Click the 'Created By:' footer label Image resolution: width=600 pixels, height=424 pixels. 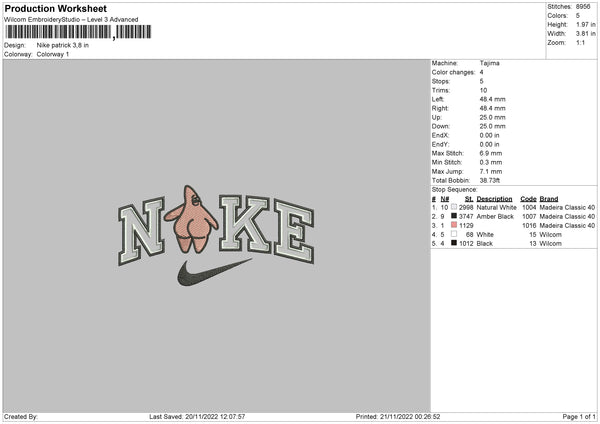tap(21, 417)
